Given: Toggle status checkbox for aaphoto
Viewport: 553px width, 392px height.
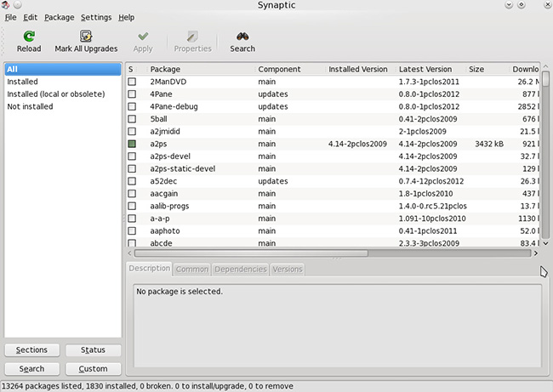Looking at the screenshot, I should click(132, 231).
